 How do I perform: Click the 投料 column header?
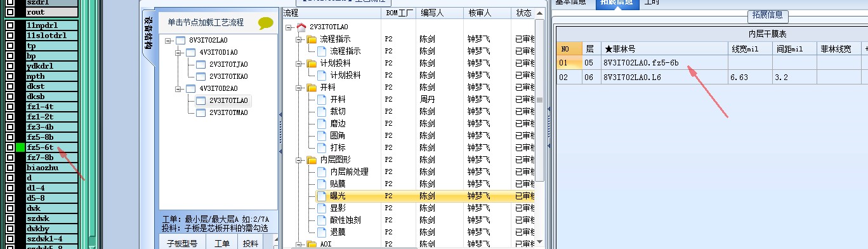[251, 243]
